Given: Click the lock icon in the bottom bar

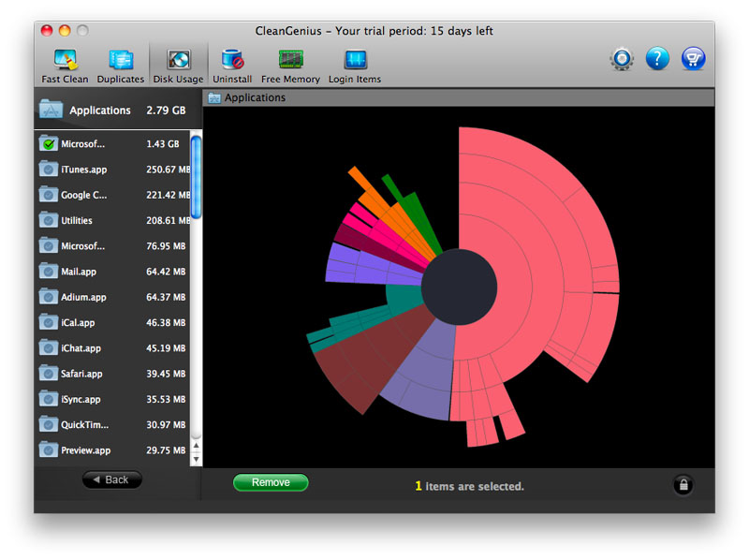Looking at the screenshot, I should tap(683, 485).
